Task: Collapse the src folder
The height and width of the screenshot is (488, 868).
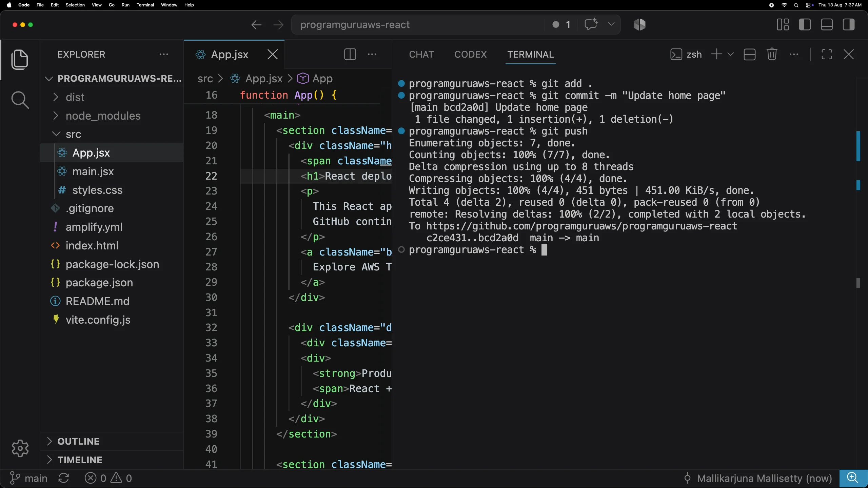Action: 112,134
